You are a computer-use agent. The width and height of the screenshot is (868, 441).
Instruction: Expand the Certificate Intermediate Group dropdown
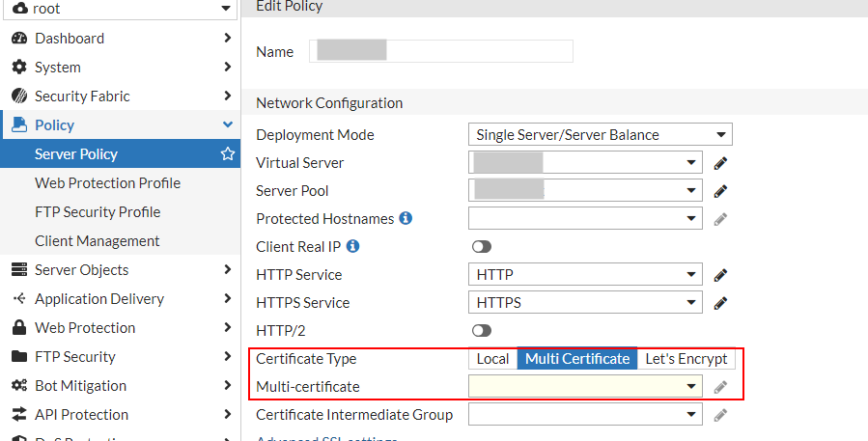point(585,415)
